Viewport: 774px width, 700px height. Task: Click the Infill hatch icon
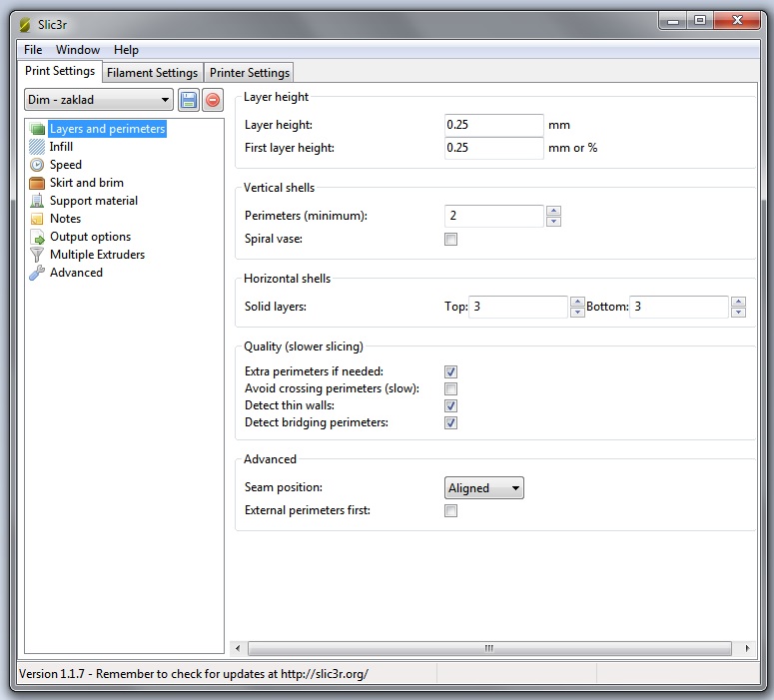tap(37, 147)
